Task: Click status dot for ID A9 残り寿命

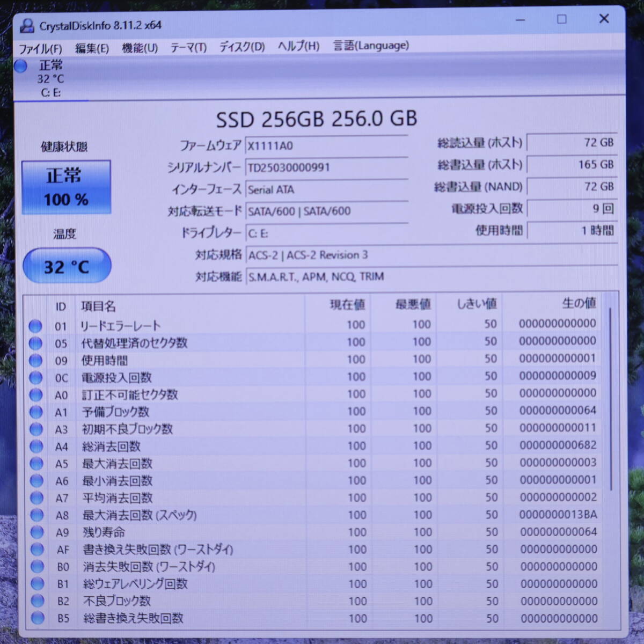Action: (37, 532)
